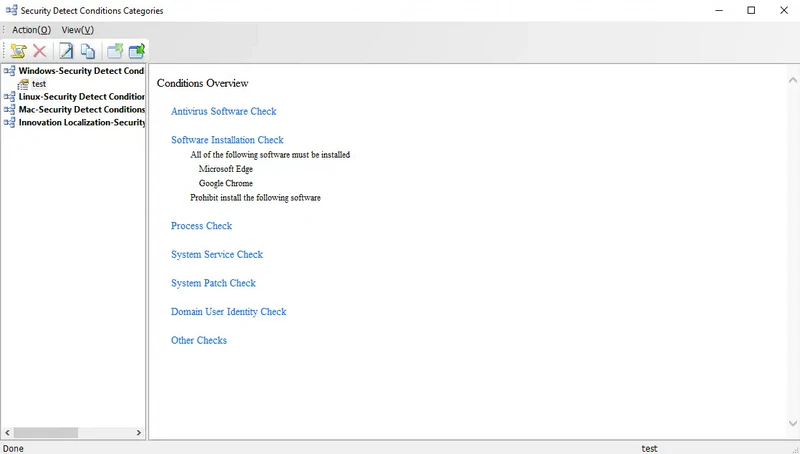Open the Domain User Identity Check link

229,312
